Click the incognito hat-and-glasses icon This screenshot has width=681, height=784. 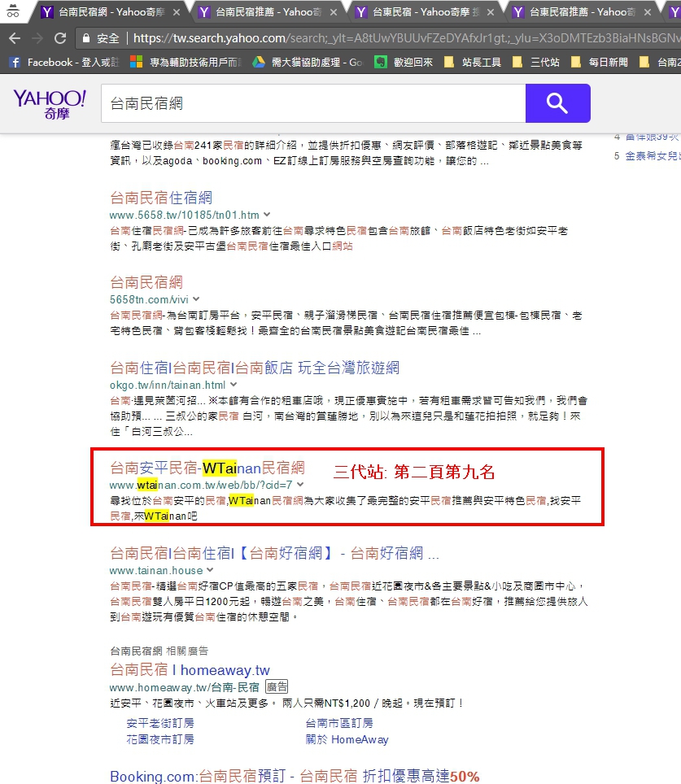click(13, 11)
